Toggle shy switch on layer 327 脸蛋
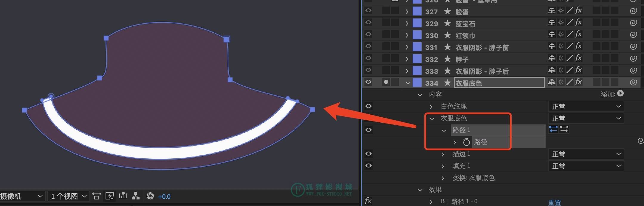 pyautogui.click(x=552, y=11)
